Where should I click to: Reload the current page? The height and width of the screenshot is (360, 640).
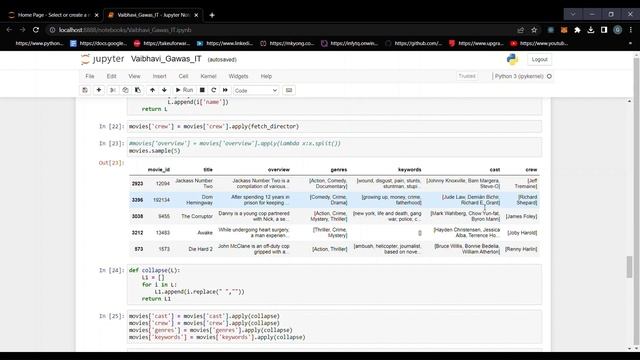[x=36, y=30]
